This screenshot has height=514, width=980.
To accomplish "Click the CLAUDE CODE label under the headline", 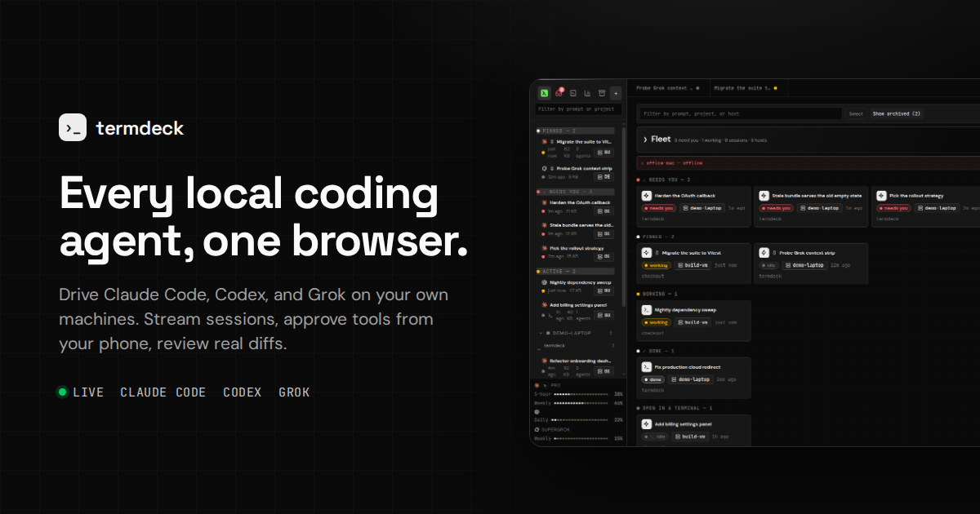I will (x=163, y=392).
